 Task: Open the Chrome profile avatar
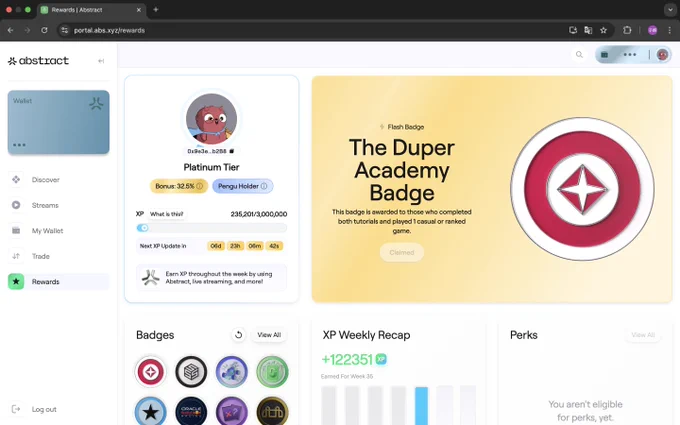[652, 30]
